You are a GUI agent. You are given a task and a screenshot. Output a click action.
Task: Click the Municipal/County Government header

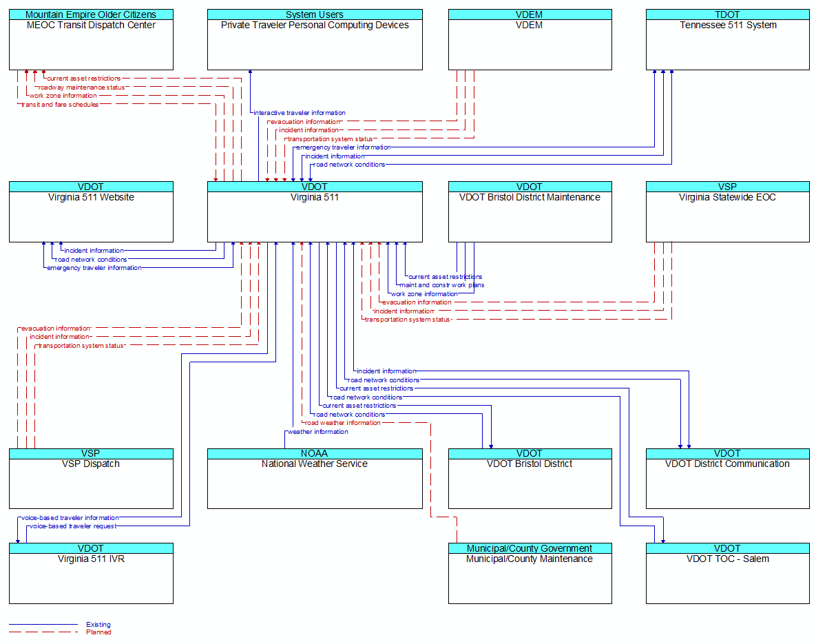click(x=530, y=548)
